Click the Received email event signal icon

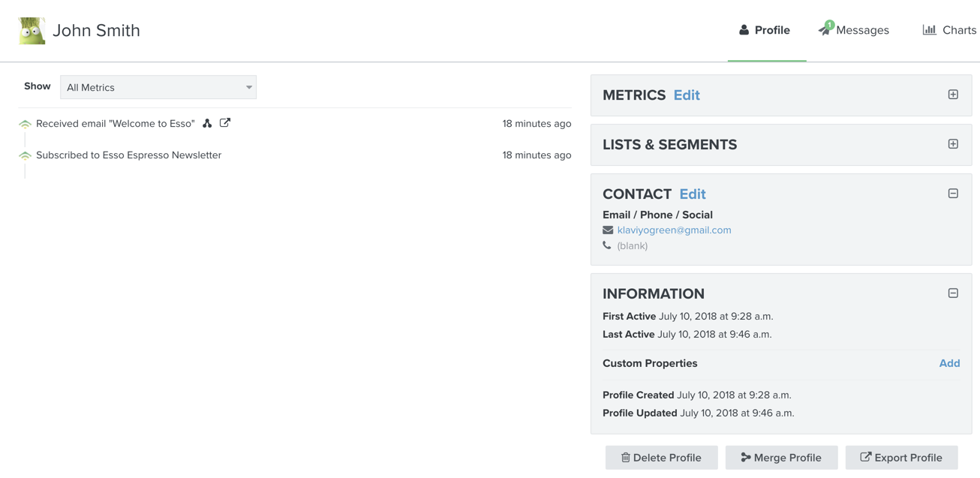click(x=25, y=125)
